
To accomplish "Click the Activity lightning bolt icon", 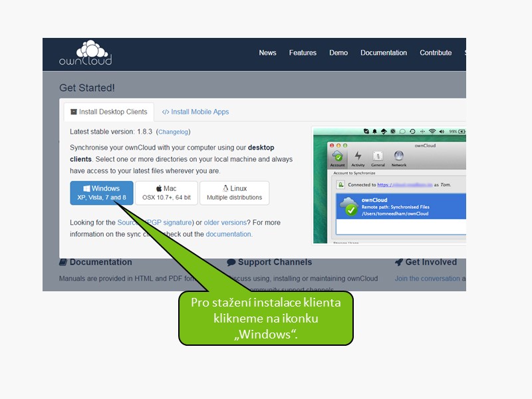I will [358, 158].
